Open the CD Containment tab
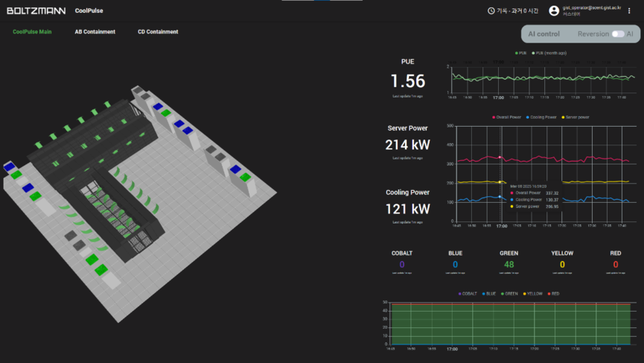644x363 pixels. coord(158,32)
